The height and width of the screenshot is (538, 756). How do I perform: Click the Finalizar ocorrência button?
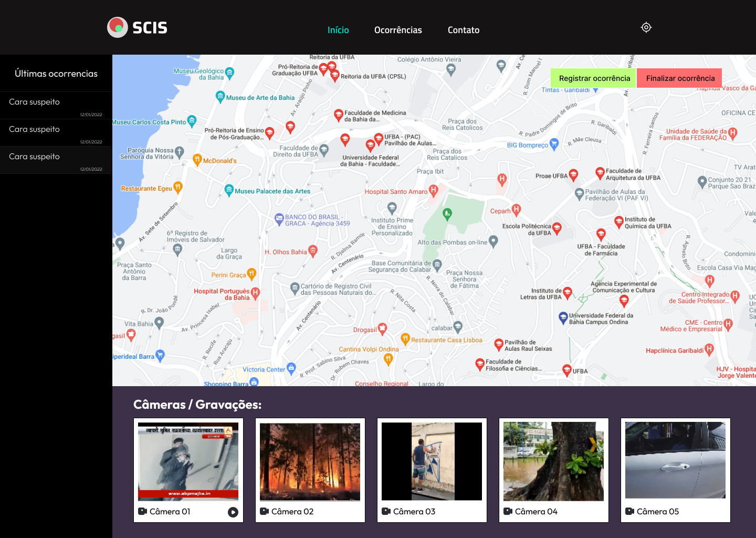pyautogui.click(x=680, y=78)
